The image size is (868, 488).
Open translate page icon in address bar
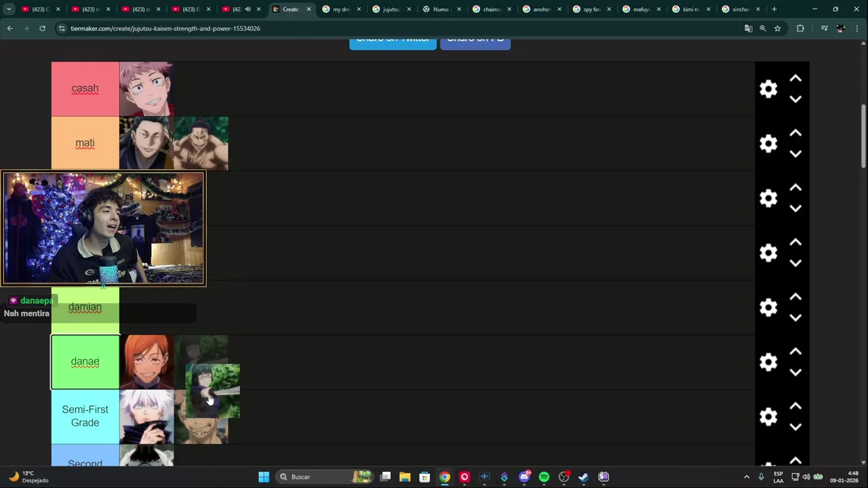click(749, 28)
